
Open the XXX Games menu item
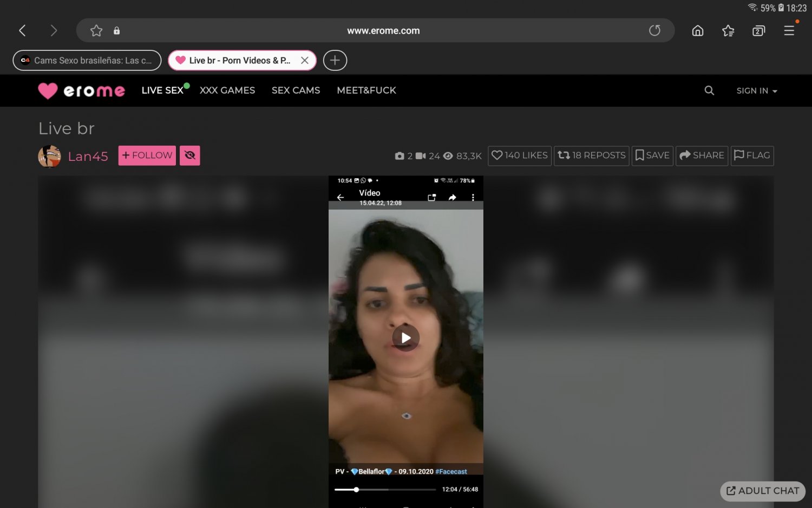tap(227, 90)
